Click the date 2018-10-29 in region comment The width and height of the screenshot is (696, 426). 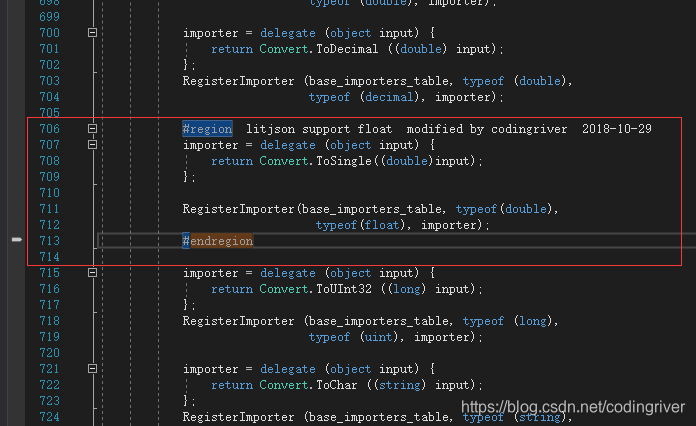pos(617,129)
